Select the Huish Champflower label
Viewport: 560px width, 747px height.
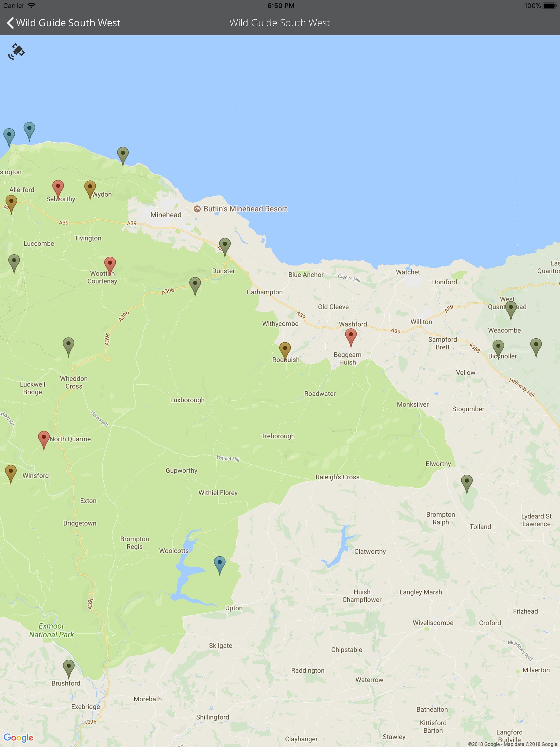362,596
